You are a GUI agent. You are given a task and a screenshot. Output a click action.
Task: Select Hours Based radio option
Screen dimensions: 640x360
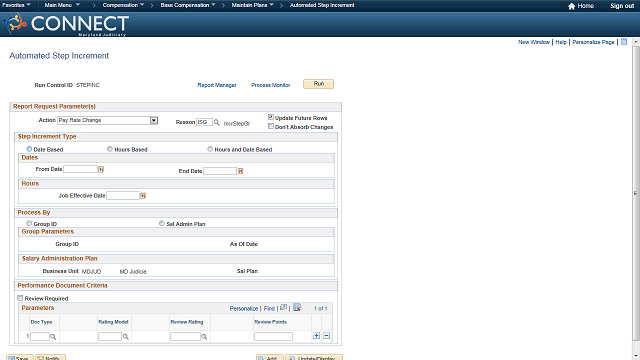tap(110, 149)
